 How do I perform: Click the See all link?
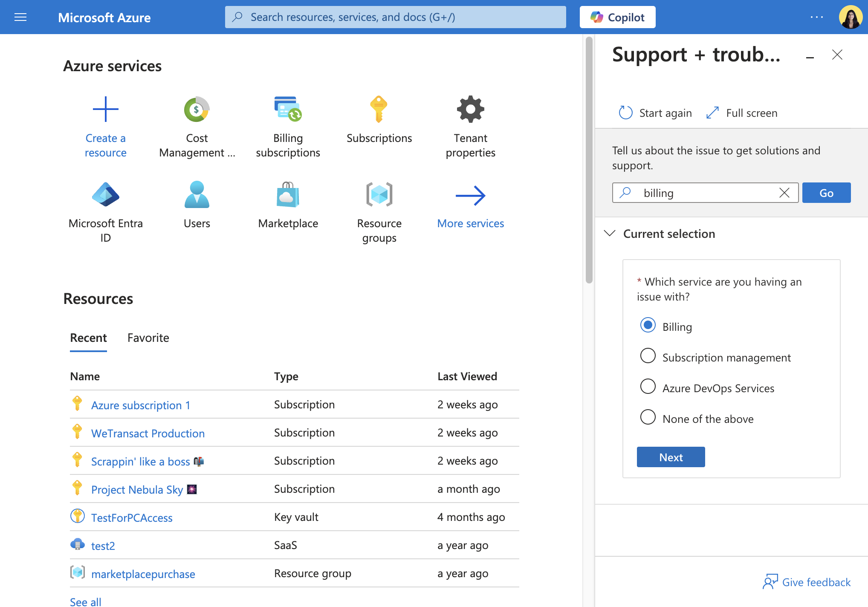click(86, 601)
